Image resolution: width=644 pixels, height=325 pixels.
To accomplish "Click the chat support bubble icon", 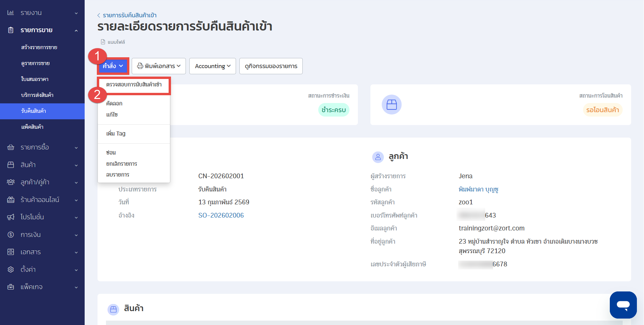I will (623, 305).
